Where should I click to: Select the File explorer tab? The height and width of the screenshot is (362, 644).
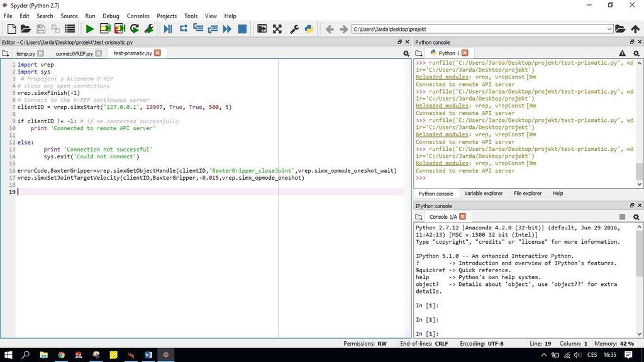click(528, 194)
